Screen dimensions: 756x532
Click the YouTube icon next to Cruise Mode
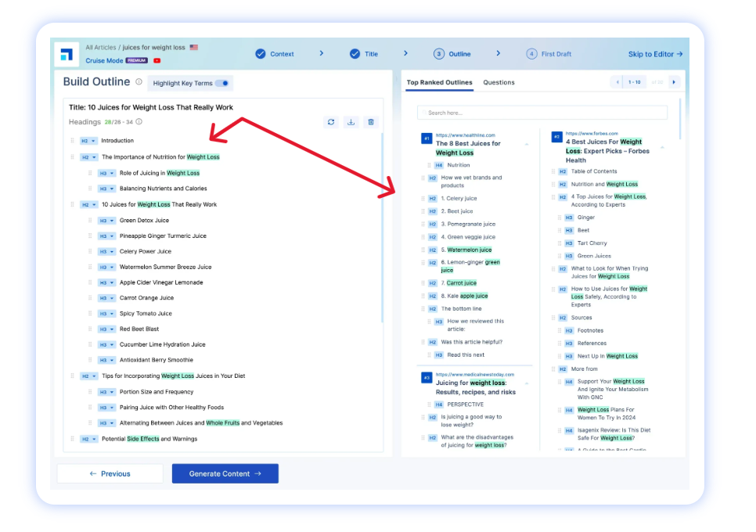click(x=157, y=61)
